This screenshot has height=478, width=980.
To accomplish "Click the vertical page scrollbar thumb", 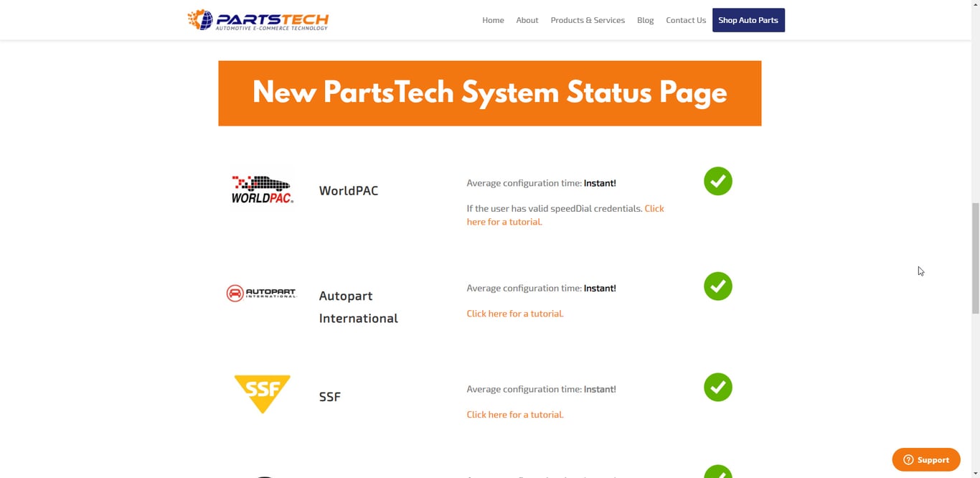I will pyautogui.click(x=975, y=258).
